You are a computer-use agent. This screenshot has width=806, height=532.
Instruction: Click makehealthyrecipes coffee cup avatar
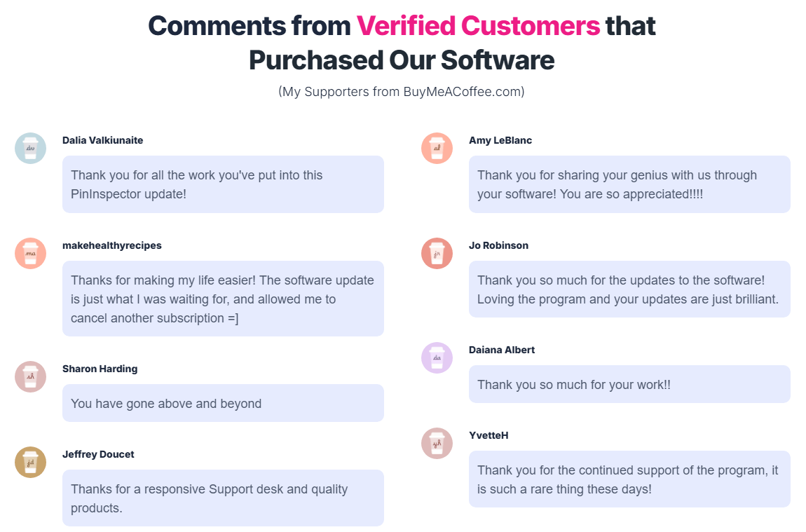[x=30, y=253]
